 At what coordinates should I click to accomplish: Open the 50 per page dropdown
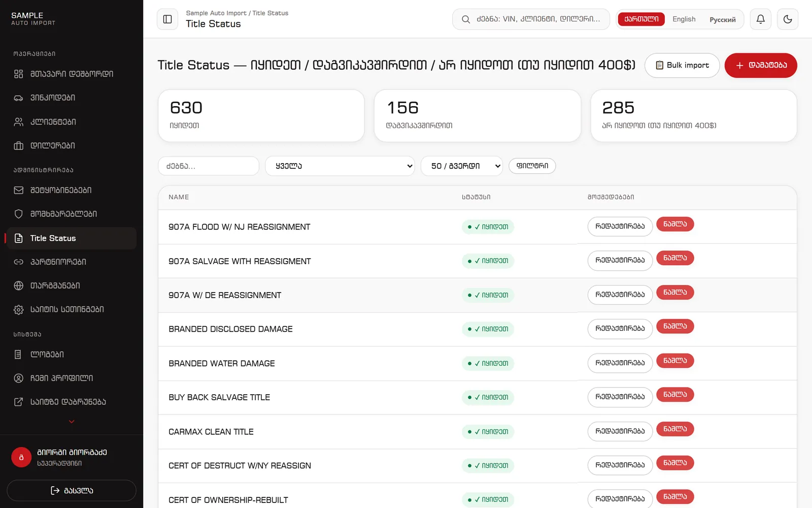click(x=462, y=166)
